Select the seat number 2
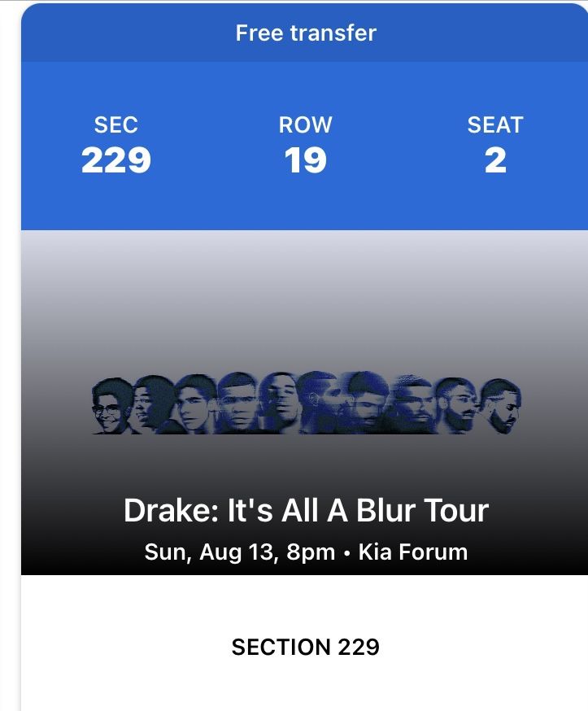Viewport: 588px width, 711px height. point(494,160)
